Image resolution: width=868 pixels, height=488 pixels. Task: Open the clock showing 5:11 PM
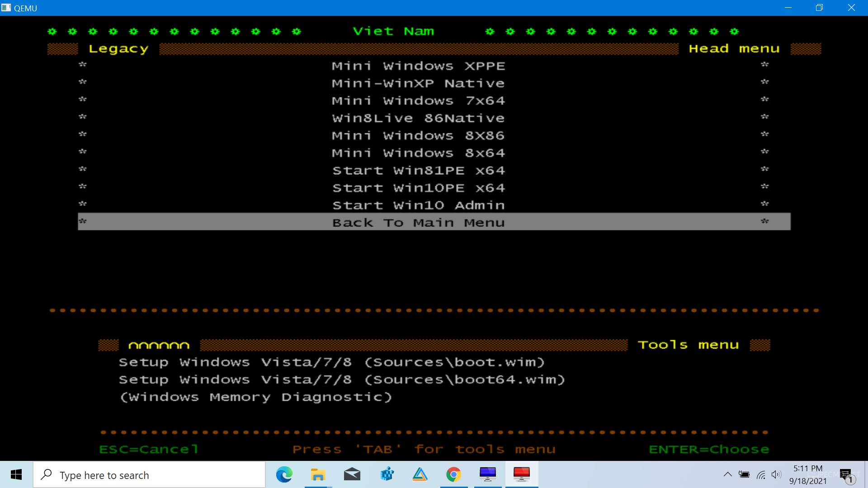pyautogui.click(x=808, y=474)
